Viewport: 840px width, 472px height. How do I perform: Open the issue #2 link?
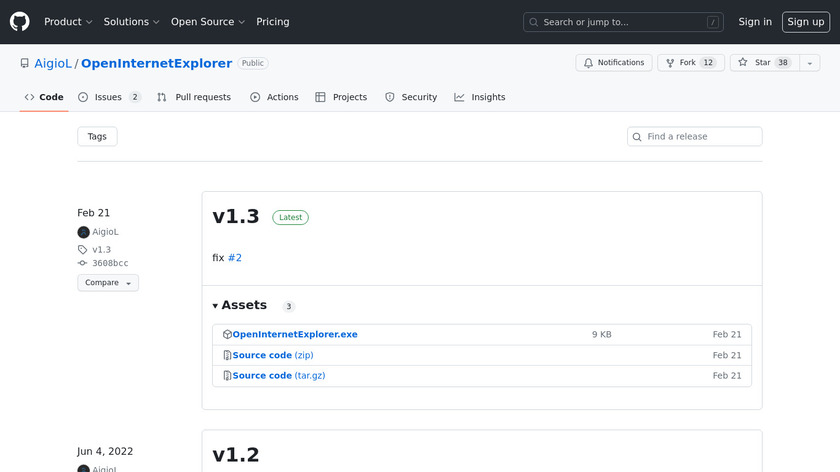235,257
